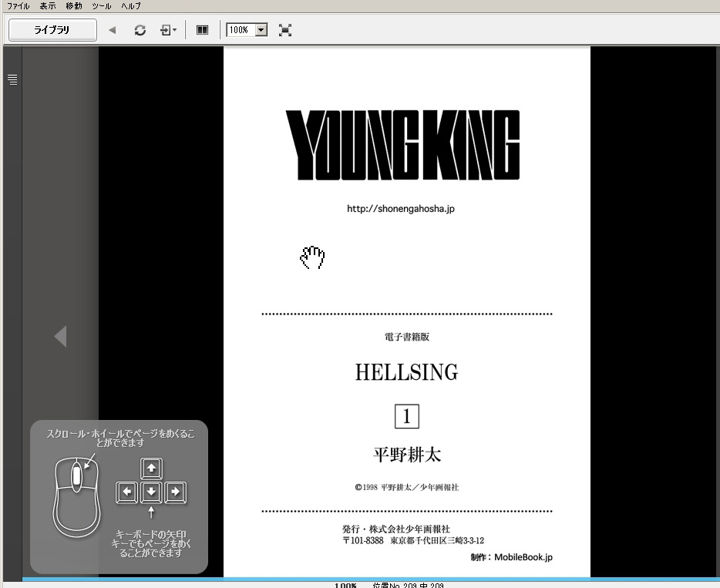Click the zoom percentage field
Viewport: 720px width, 588px height.
241,30
